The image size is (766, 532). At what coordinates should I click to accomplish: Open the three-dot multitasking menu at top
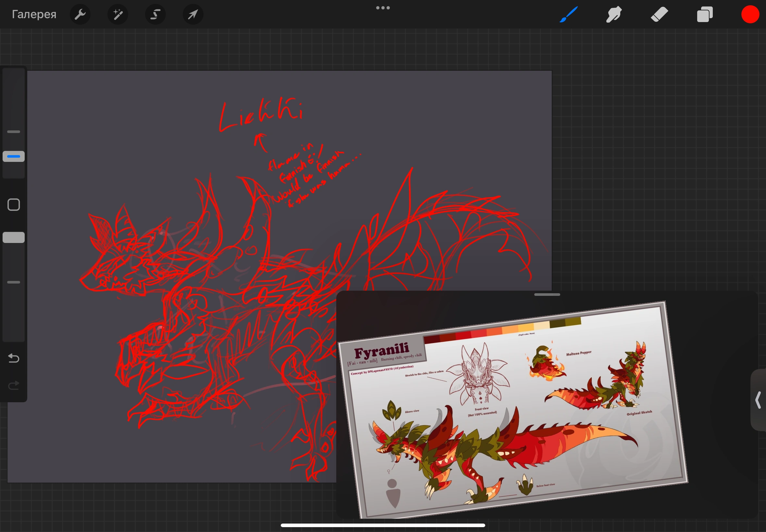tap(383, 8)
